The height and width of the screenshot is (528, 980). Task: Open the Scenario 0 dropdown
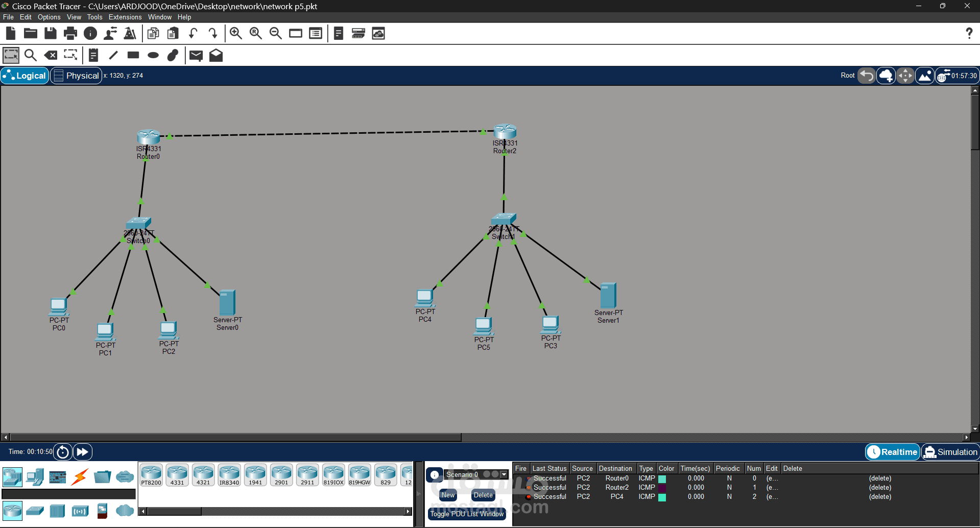point(504,474)
